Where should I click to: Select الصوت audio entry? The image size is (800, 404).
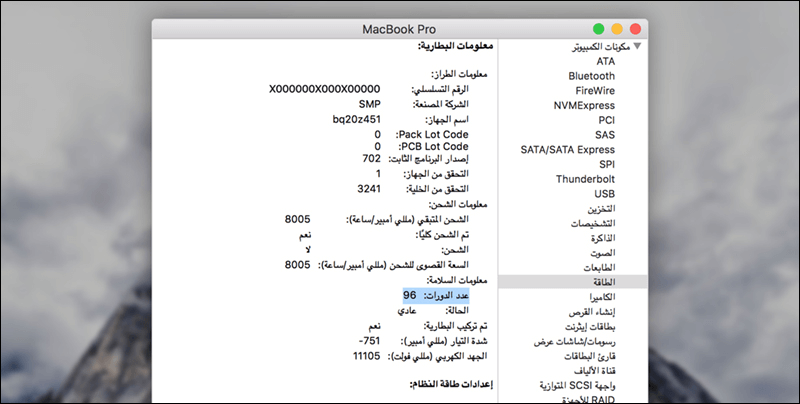click(603, 253)
